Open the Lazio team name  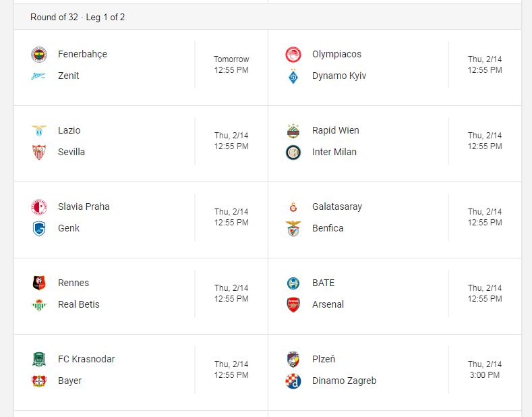pyautogui.click(x=69, y=130)
